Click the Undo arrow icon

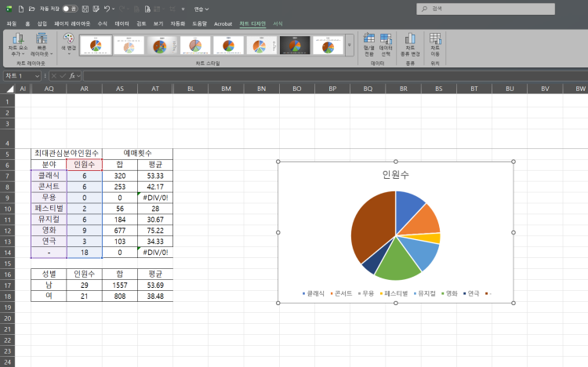point(107,9)
